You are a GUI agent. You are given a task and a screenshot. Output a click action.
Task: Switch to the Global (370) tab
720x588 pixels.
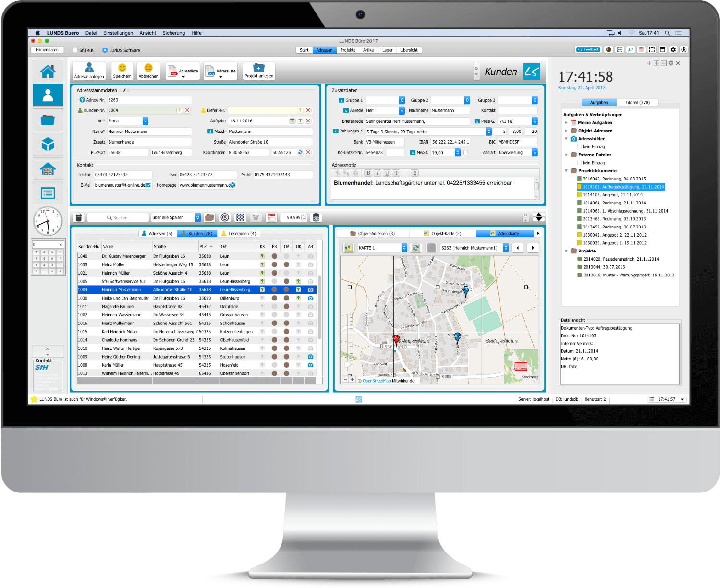637,102
